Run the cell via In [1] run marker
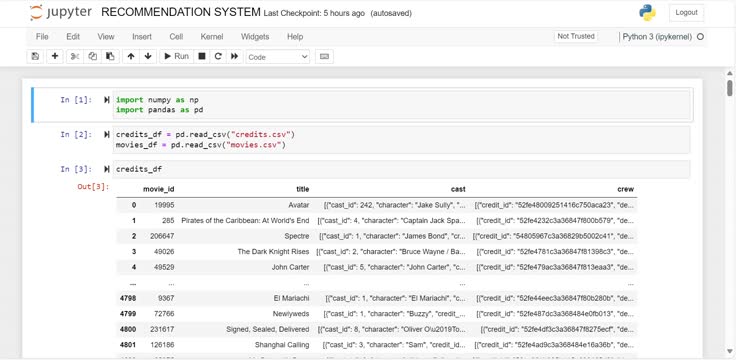The height and width of the screenshot is (360, 736). tap(107, 100)
